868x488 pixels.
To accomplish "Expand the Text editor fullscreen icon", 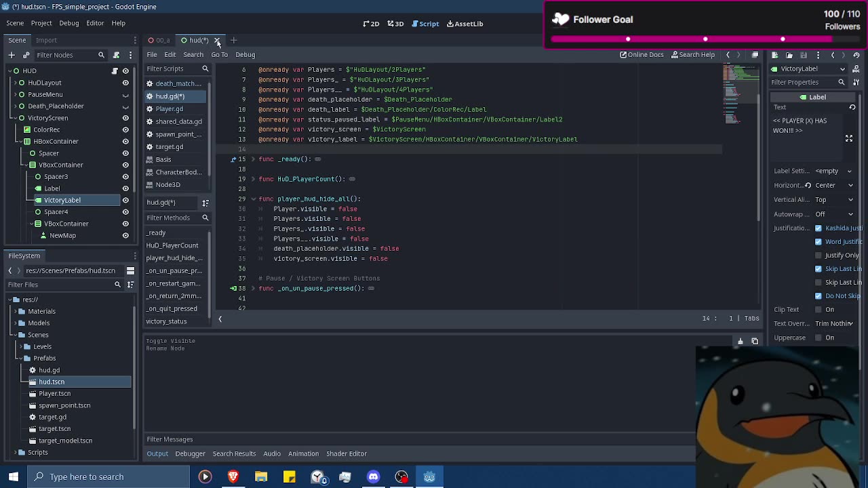I will [x=848, y=138].
